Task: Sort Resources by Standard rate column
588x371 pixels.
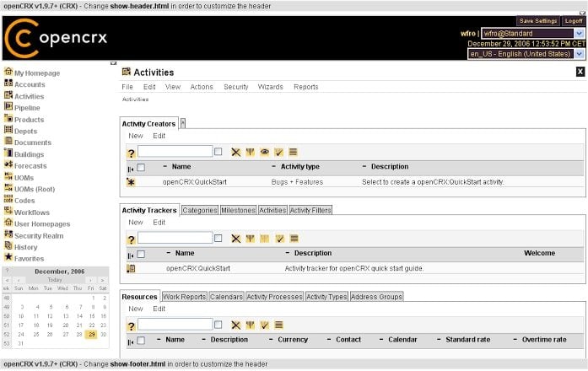Action: (x=467, y=340)
